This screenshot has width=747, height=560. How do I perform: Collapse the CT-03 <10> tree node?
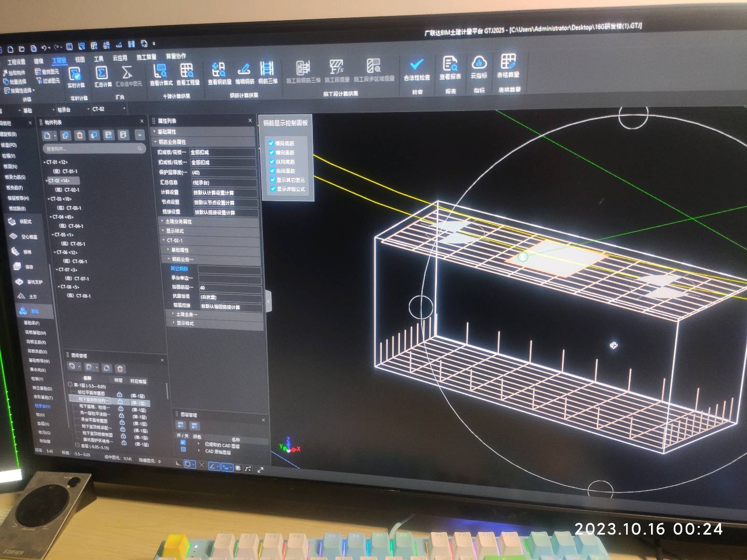tap(49, 199)
